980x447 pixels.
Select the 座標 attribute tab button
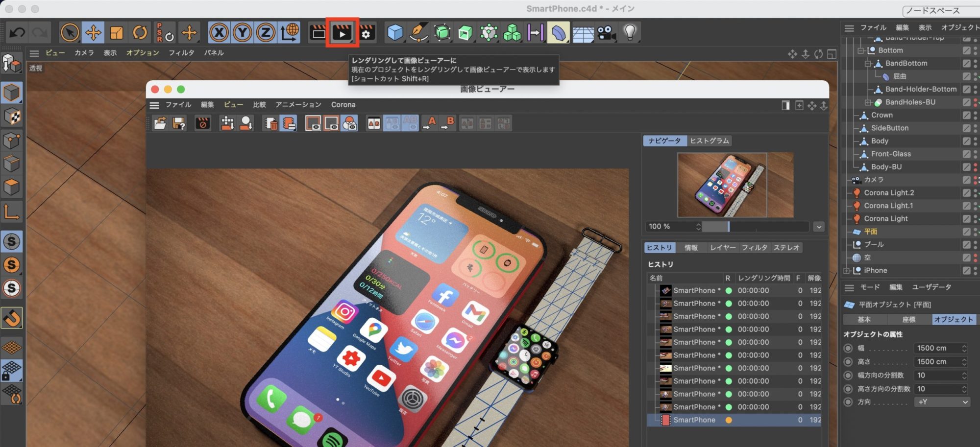pyautogui.click(x=908, y=320)
